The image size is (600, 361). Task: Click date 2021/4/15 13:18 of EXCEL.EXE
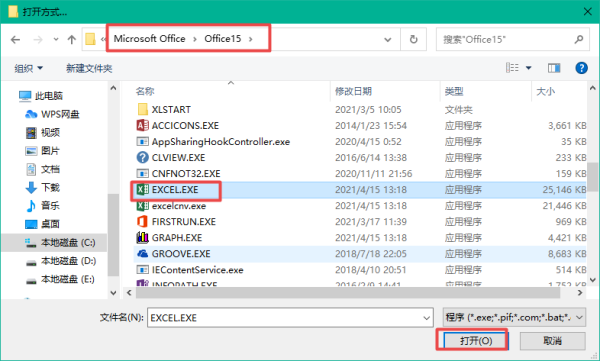pyautogui.click(x=371, y=189)
